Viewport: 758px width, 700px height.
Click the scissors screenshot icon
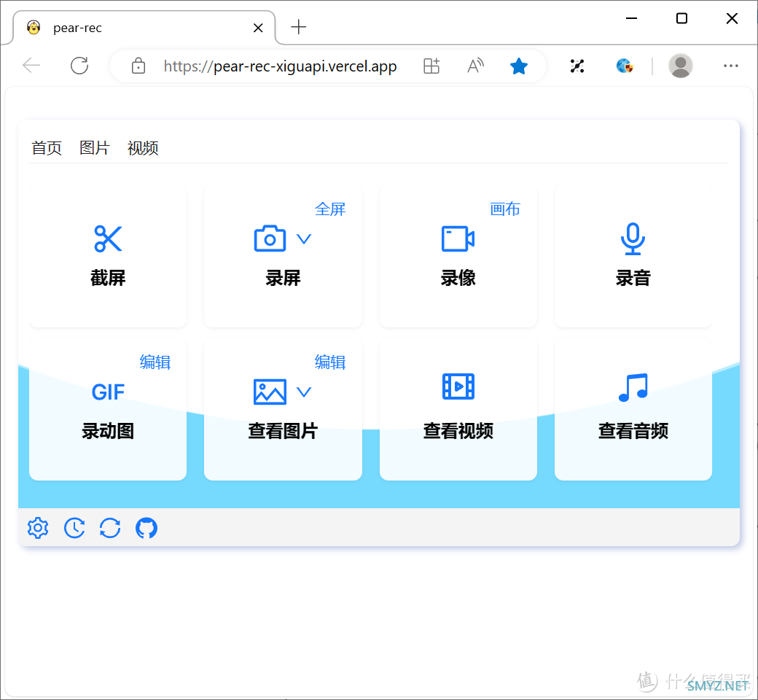pos(108,238)
